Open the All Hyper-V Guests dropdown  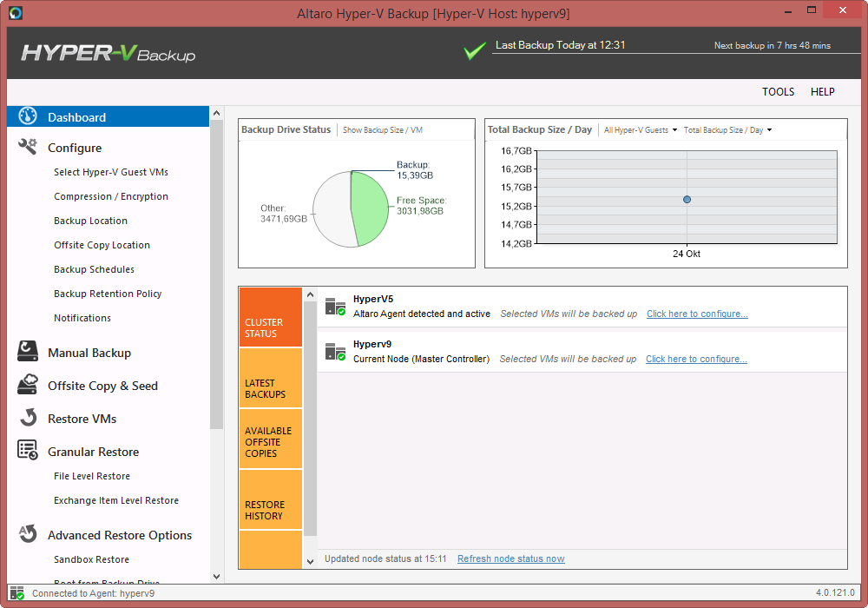(x=641, y=130)
